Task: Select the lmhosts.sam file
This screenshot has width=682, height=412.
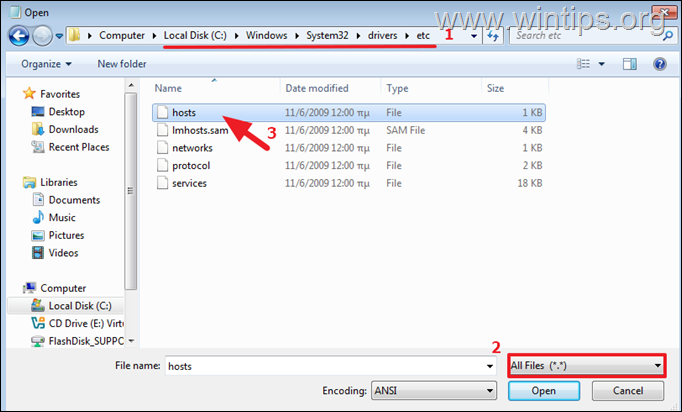Action: (349, 130)
